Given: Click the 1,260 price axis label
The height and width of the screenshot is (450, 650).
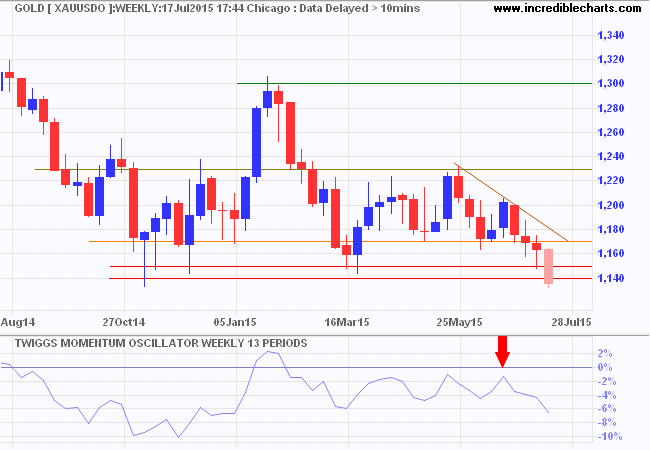Looking at the screenshot, I should point(610,132).
